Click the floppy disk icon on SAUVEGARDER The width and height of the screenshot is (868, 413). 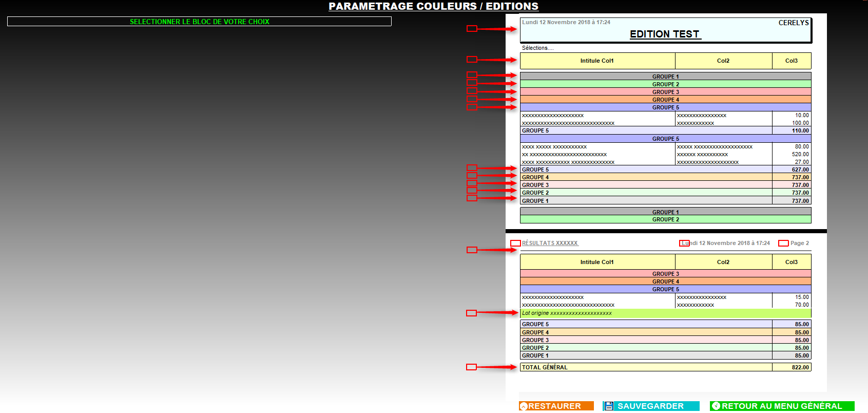pos(609,406)
